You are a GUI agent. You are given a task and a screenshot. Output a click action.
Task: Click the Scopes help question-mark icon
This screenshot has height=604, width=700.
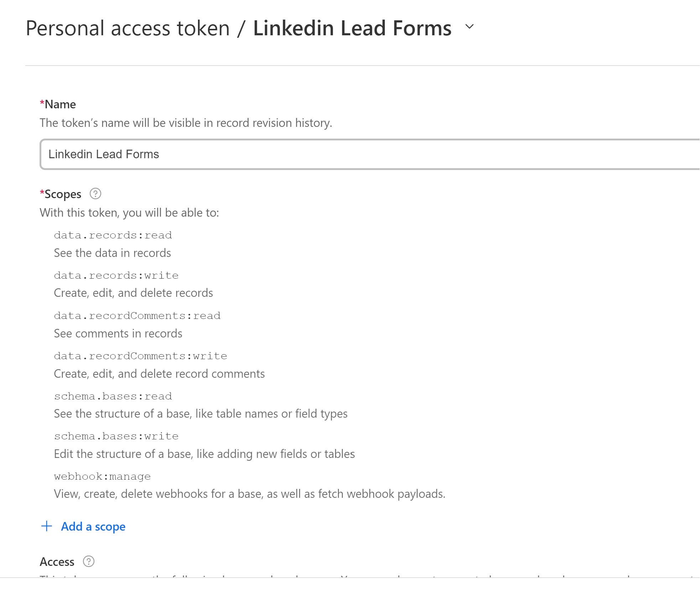95,194
